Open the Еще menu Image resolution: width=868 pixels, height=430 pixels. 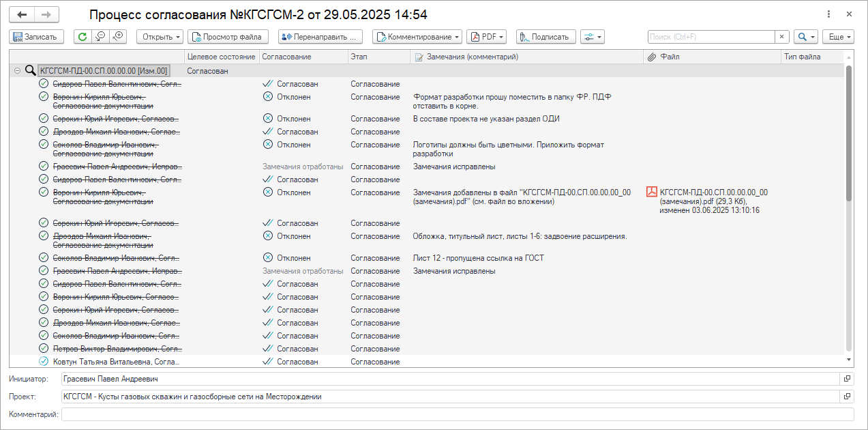pyautogui.click(x=838, y=37)
